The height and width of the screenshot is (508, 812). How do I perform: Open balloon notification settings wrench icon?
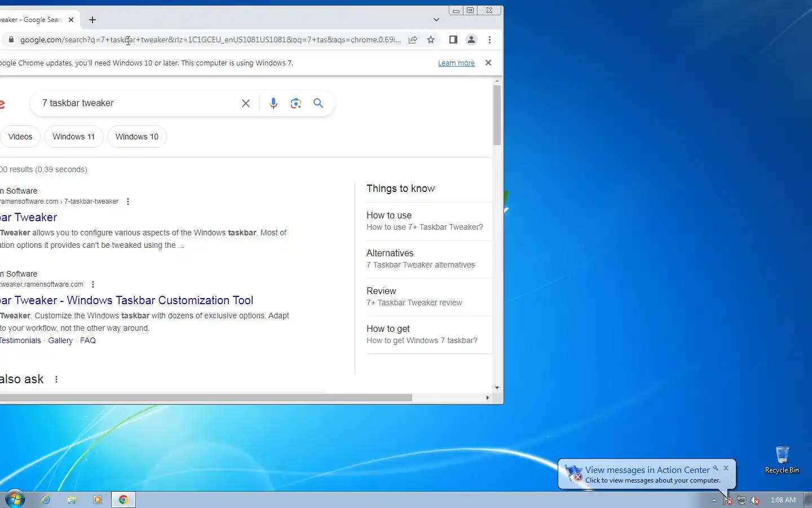click(x=716, y=468)
